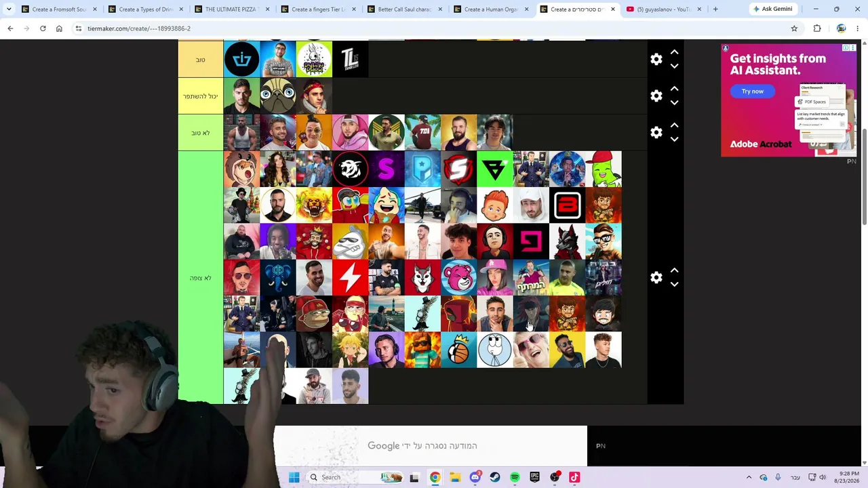Open Epic Games Launcher from the taskbar
This screenshot has height=488, width=868.
click(x=534, y=477)
